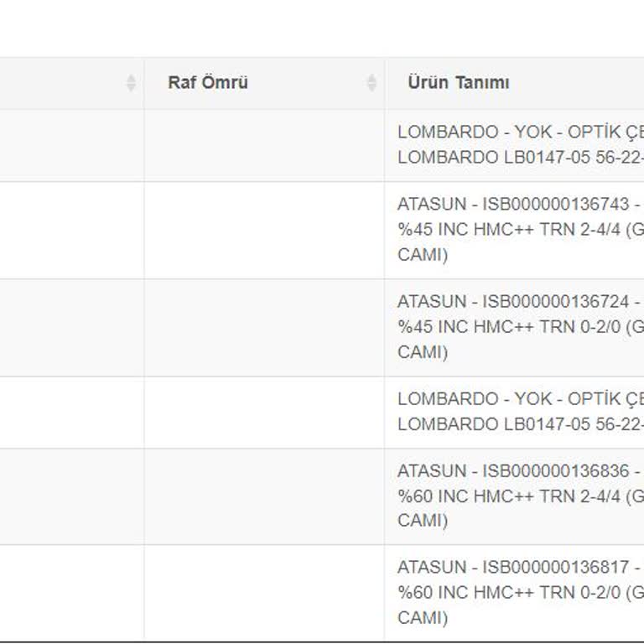This screenshot has width=644, height=644.
Task: Click the Ürün Tanımı column header
Action: click(x=459, y=83)
